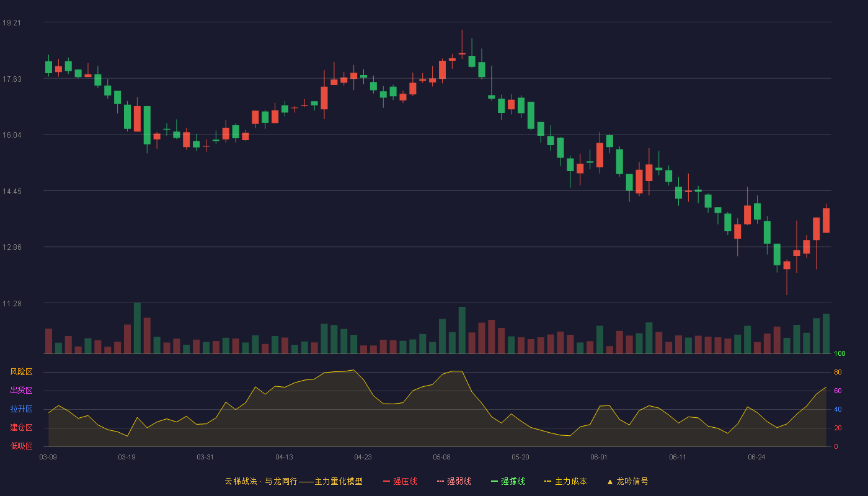Viewport: 868px width, 496px height.
Task: Click the dashed yellow 主力成本 legend marker
Action: pyautogui.click(x=548, y=481)
